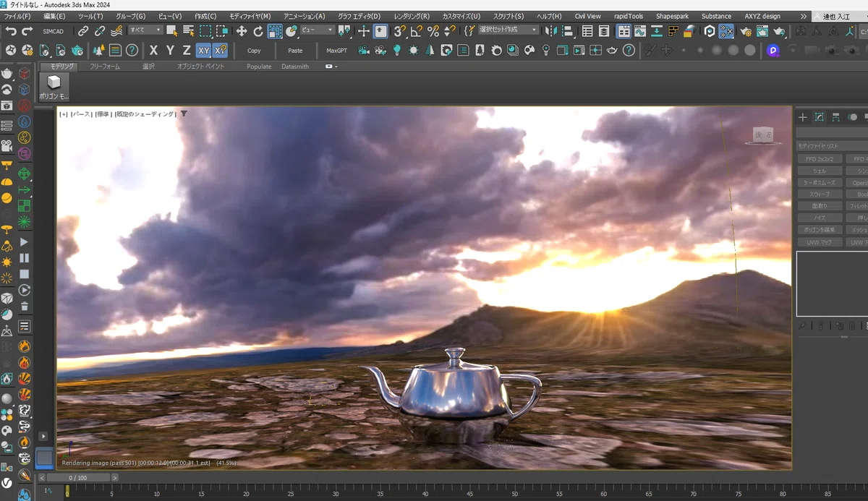Screen dimensions: 868x501
Task: Click the ViewCube in the viewport corner
Action: pos(763,136)
